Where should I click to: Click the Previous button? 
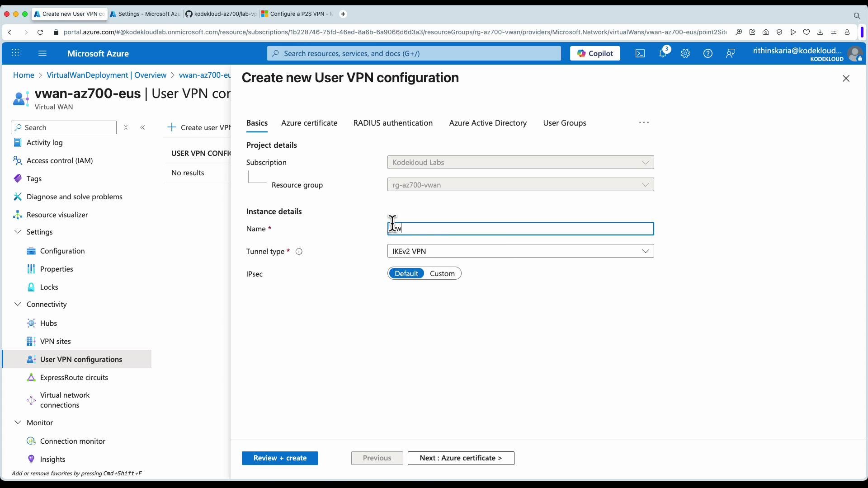[x=377, y=458]
